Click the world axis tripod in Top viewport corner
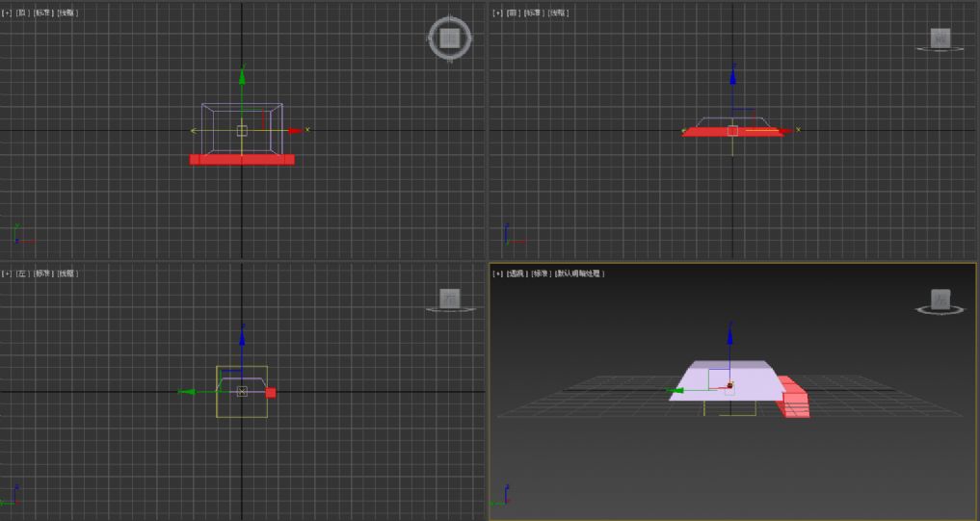The width and height of the screenshot is (980, 521). point(22,234)
